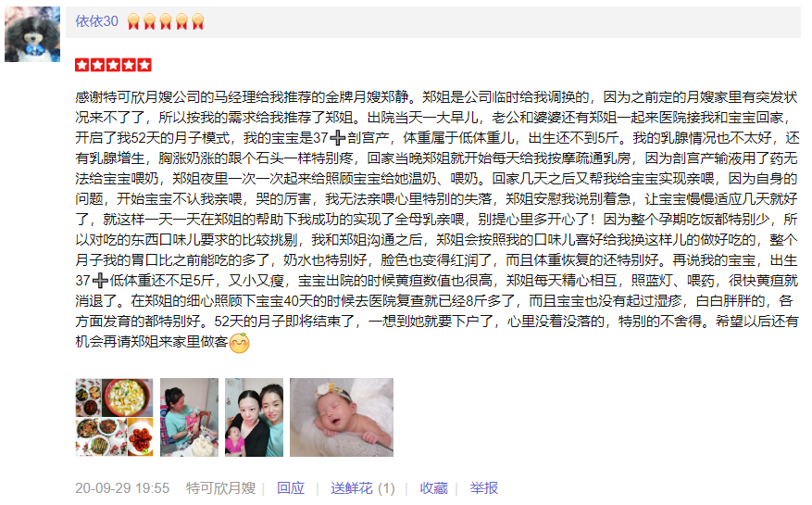Viewport: 812px width, 505px height.
Task: Click 送鲜花 to send flowers
Action: 352,488
